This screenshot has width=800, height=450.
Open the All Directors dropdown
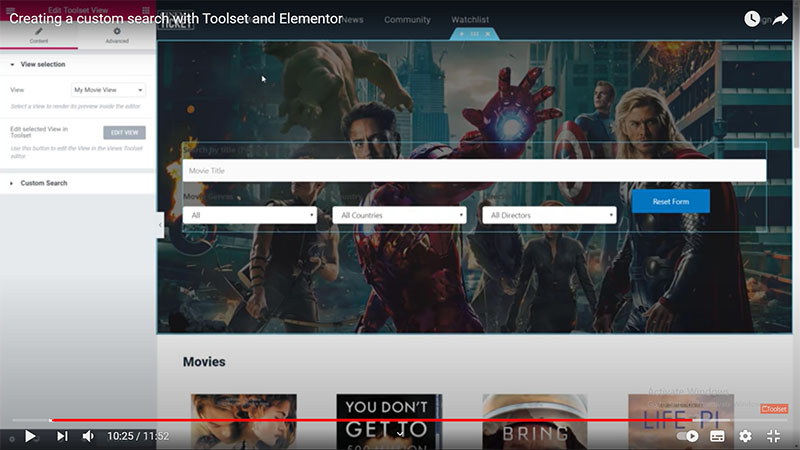tap(549, 215)
